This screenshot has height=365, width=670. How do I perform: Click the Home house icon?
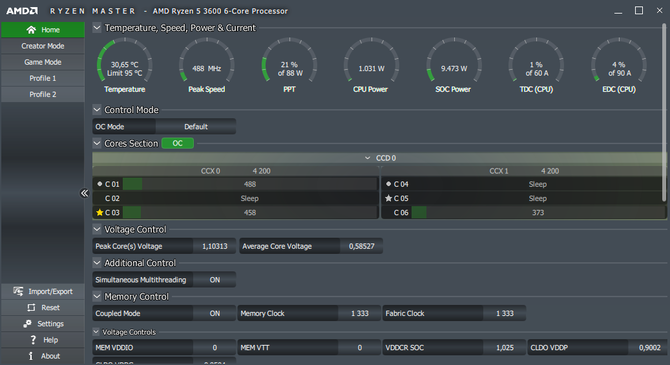(31, 29)
